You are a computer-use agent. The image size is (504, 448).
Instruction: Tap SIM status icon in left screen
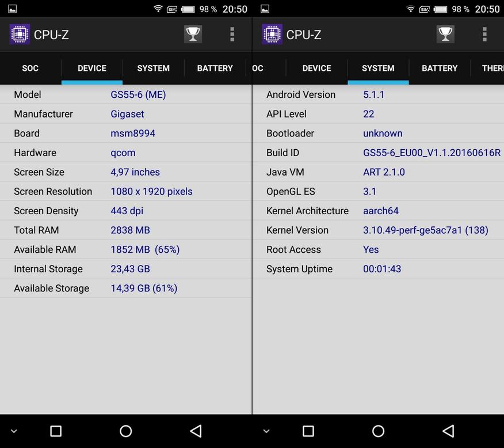tap(172, 9)
